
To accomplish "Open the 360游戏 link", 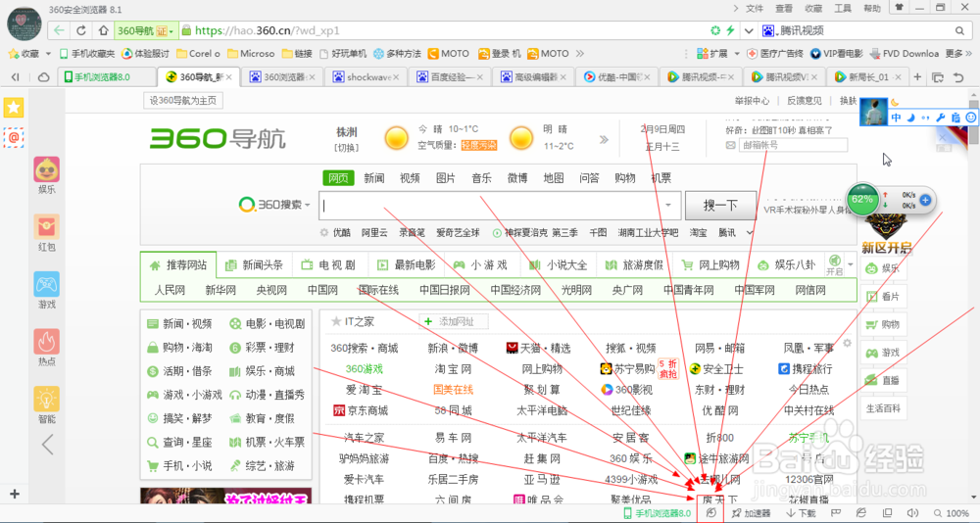I will click(x=365, y=369).
